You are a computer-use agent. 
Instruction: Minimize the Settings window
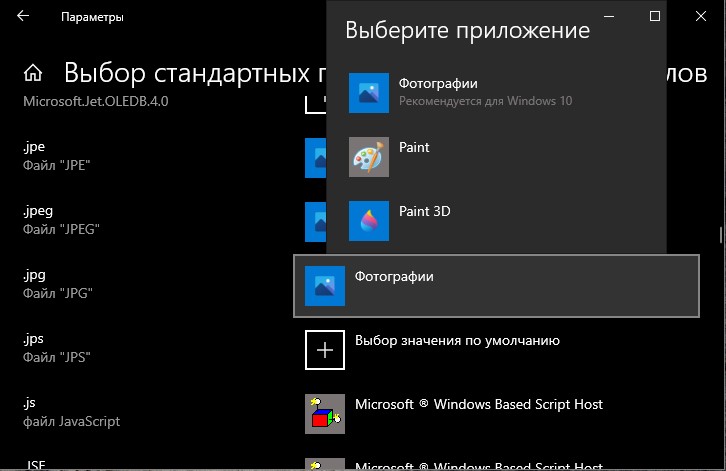click(609, 16)
